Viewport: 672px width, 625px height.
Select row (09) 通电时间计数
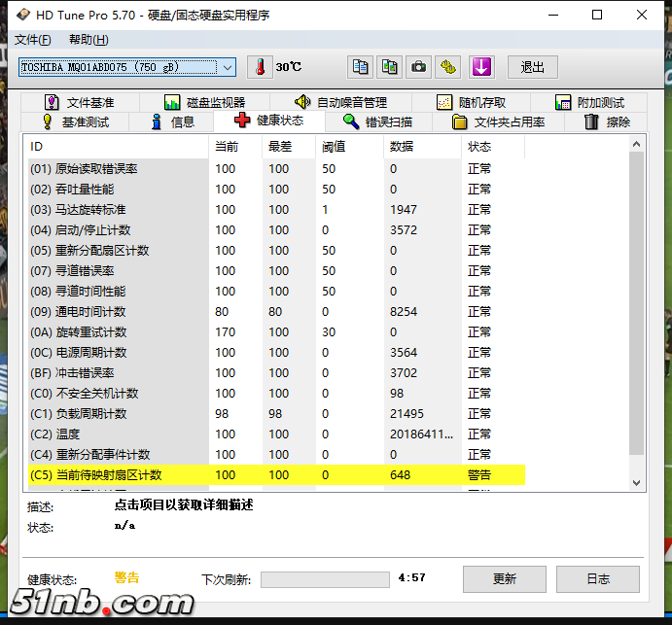pos(276,312)
